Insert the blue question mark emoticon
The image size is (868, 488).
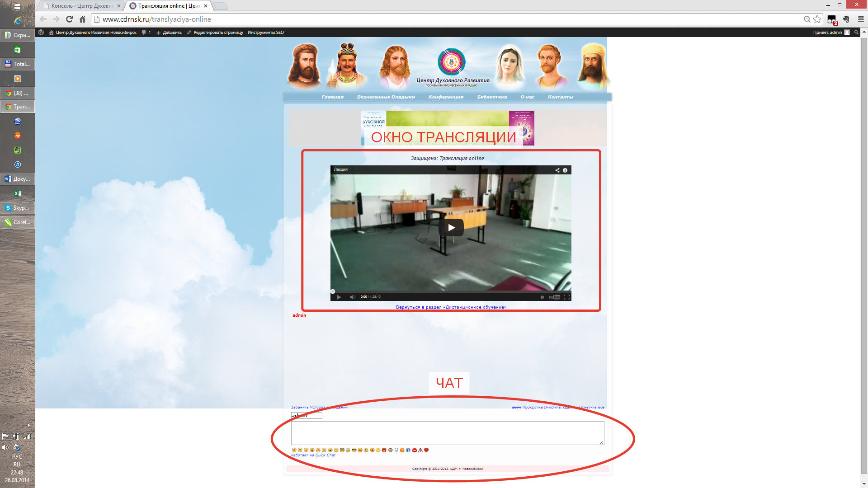click(408, 450)
